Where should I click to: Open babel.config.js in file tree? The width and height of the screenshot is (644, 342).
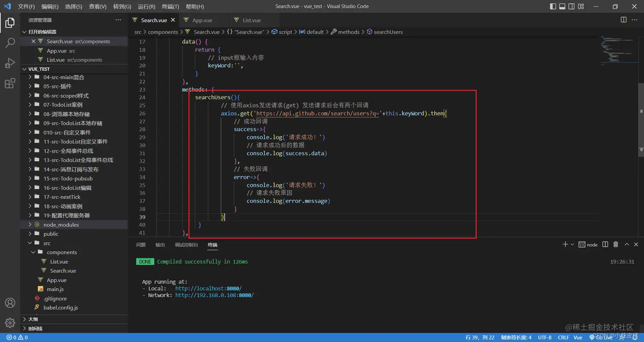tap(74, 308)
